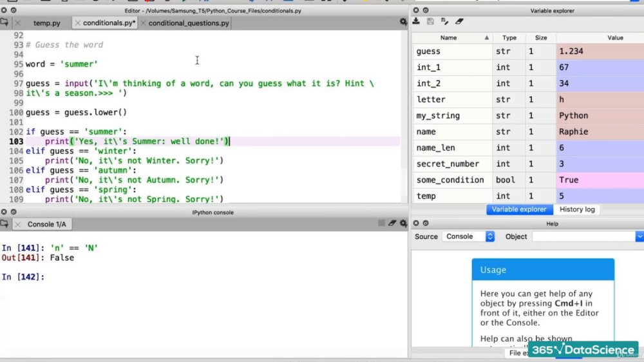Click the guess = guess.lower() code line

click(x=77, y=113)
